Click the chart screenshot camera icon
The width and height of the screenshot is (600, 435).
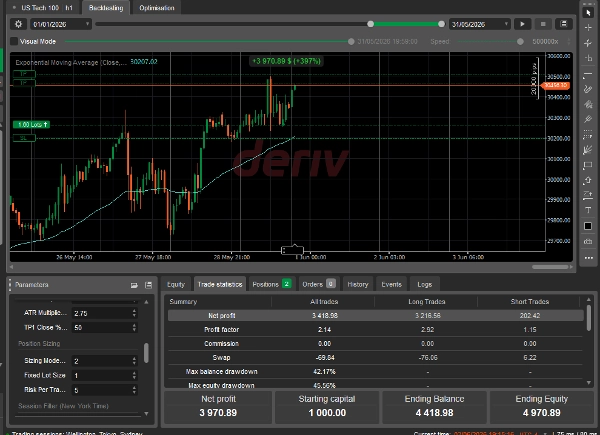pos(588,241)
